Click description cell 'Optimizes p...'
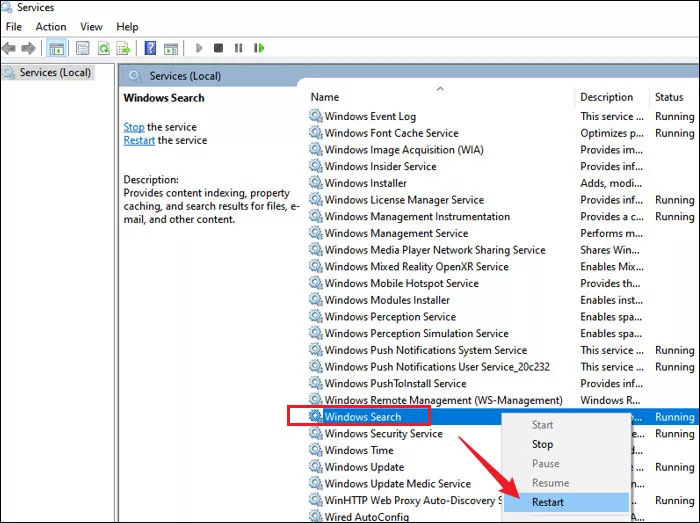Image resolution: width=700 pixels, height=523 pixels. coord(612,133)
